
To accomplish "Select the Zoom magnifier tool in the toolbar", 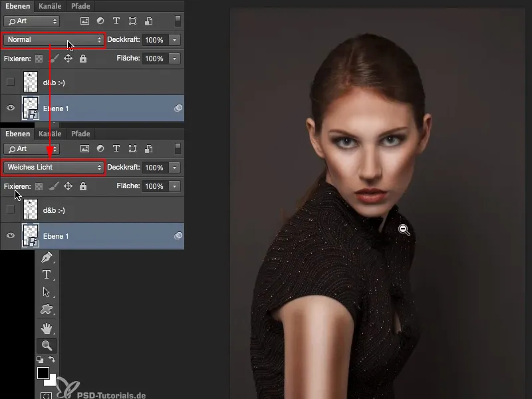I will 47,345.
